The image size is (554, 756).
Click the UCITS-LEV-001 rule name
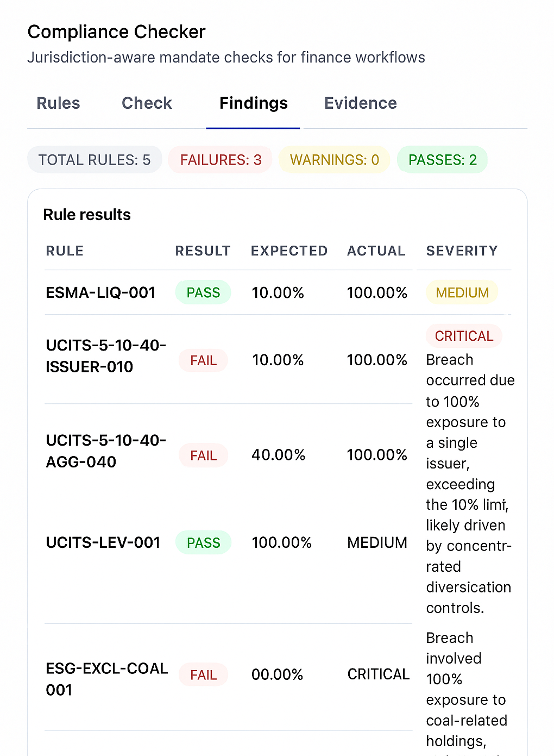pos(103,542)
